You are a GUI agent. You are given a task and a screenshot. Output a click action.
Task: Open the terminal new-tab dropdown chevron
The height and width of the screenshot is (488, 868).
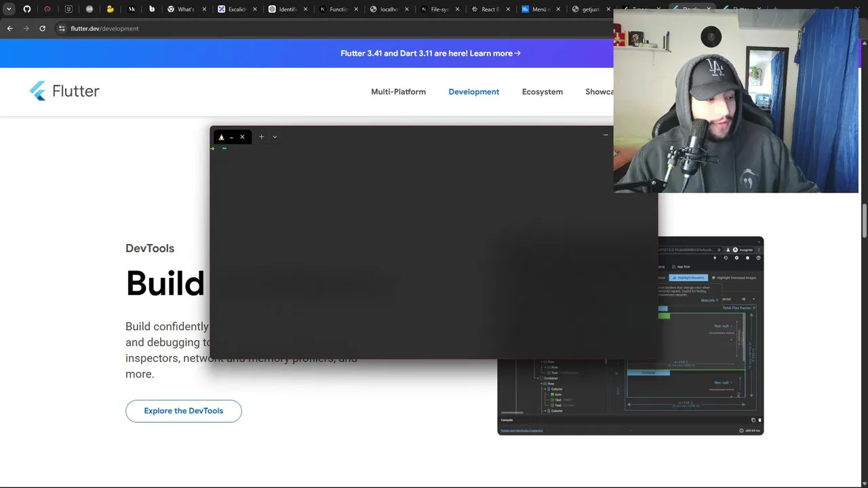pyautogui.click(x=275, y=137)
